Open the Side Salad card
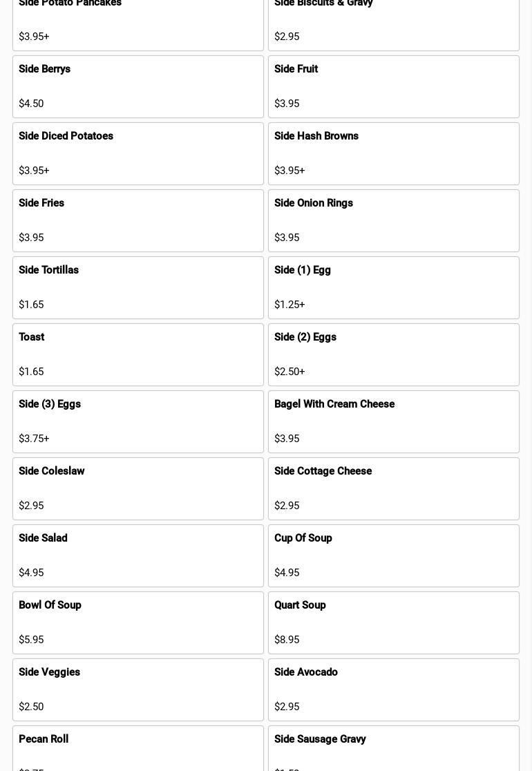Viewport: 532px width, 771px height. pos(138,555)
